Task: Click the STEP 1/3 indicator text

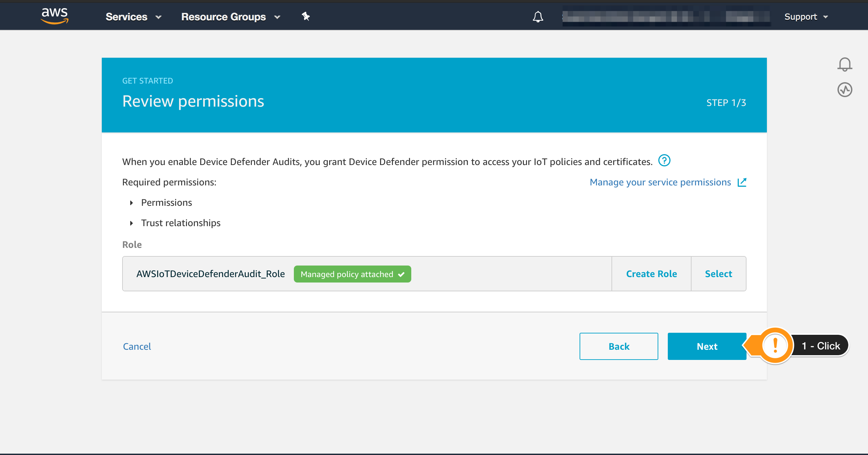Action: pyautogui.click(x=726, y=103)
